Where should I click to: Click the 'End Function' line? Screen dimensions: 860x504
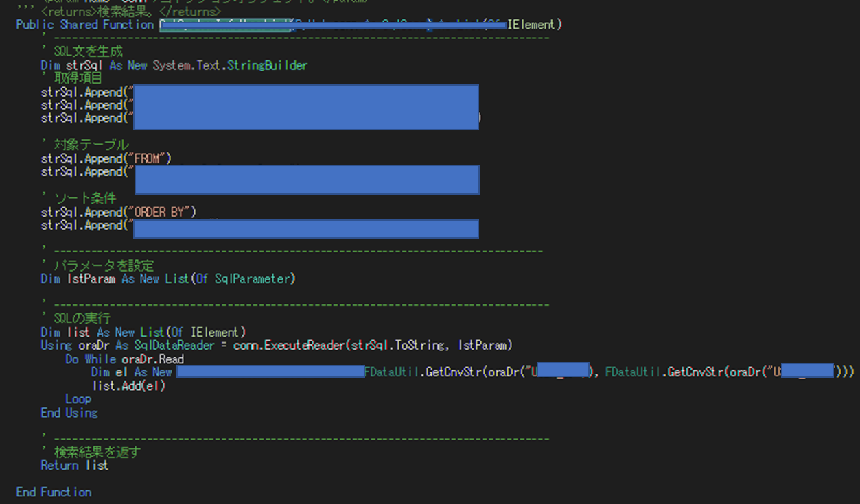[54, 492]
